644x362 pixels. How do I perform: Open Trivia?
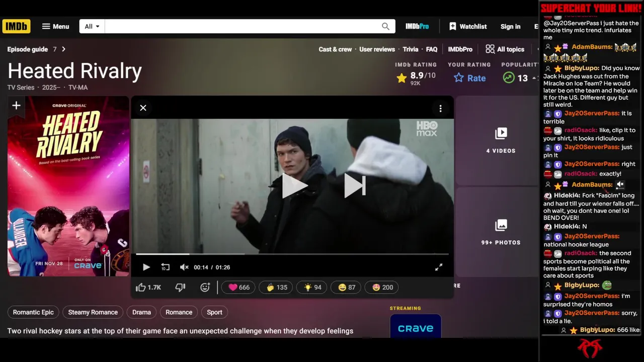click(411, 49)
